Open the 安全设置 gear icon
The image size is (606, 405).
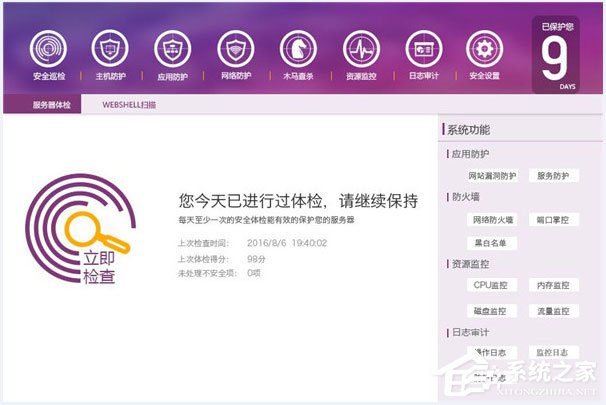tap(485, 49)
